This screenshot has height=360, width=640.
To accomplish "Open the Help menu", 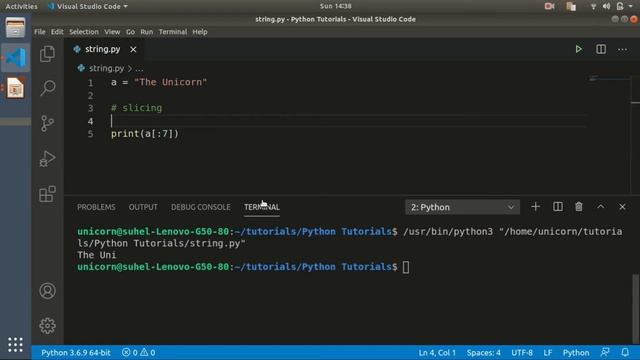I will coord(200,32).
